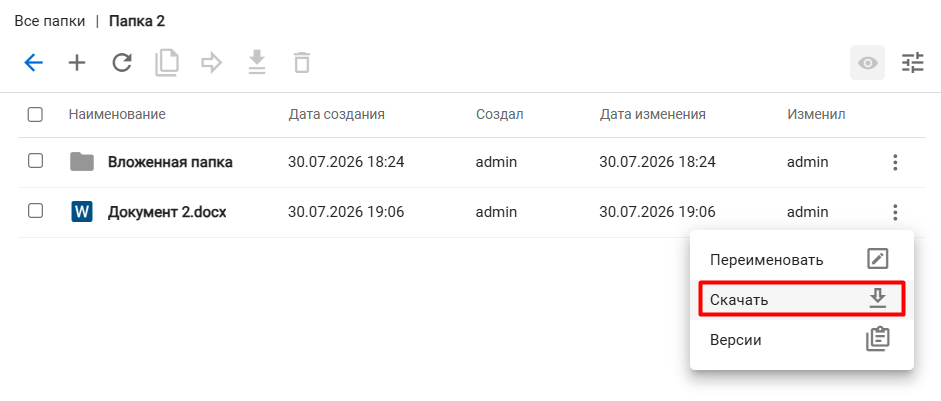Open the column settings sliders icon

point(913,63)
